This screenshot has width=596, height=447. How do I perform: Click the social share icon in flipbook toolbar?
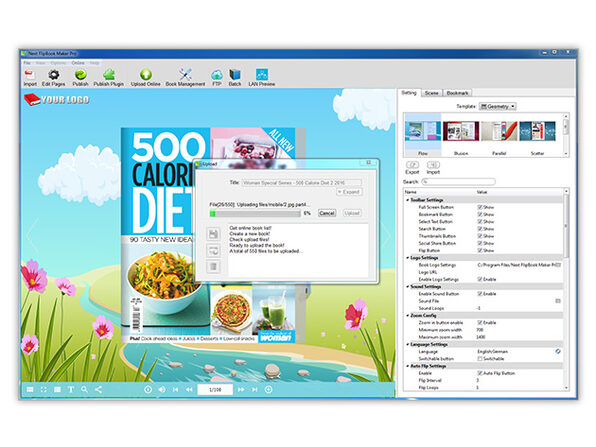click(98, 389)
